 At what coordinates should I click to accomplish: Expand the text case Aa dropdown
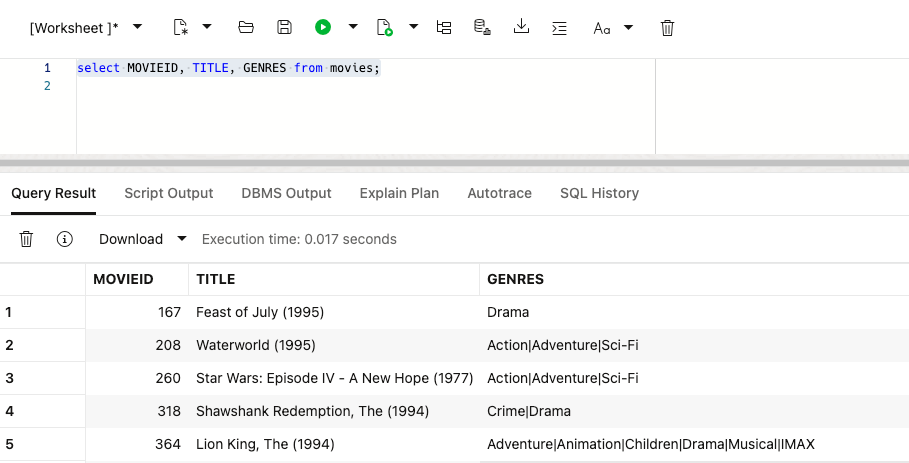(628, 27)
